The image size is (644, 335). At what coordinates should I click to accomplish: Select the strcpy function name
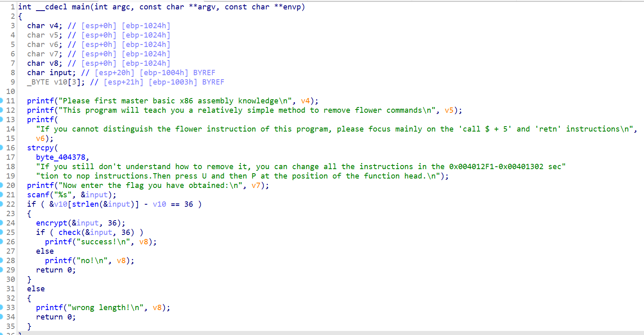[40, 148]
